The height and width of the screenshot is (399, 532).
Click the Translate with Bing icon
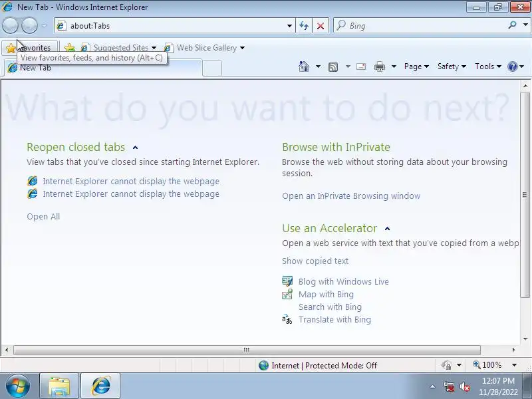(x=287, y=319)
